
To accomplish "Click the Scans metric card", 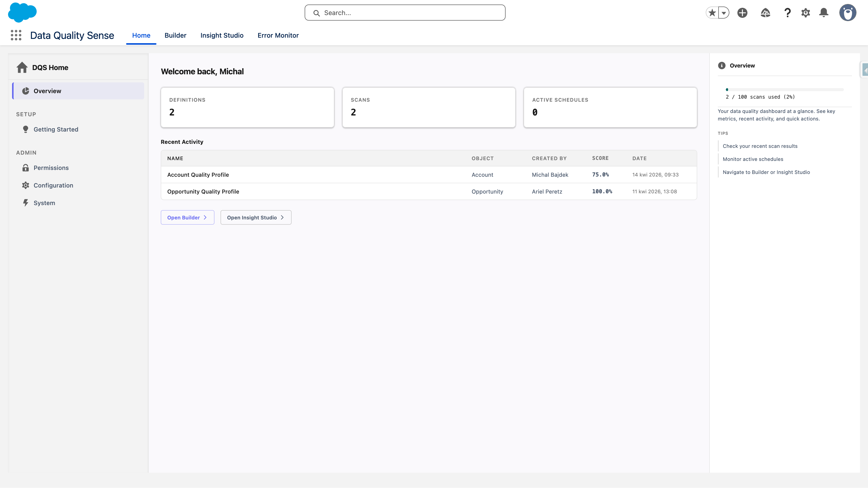I will click(x=429, y=107).
